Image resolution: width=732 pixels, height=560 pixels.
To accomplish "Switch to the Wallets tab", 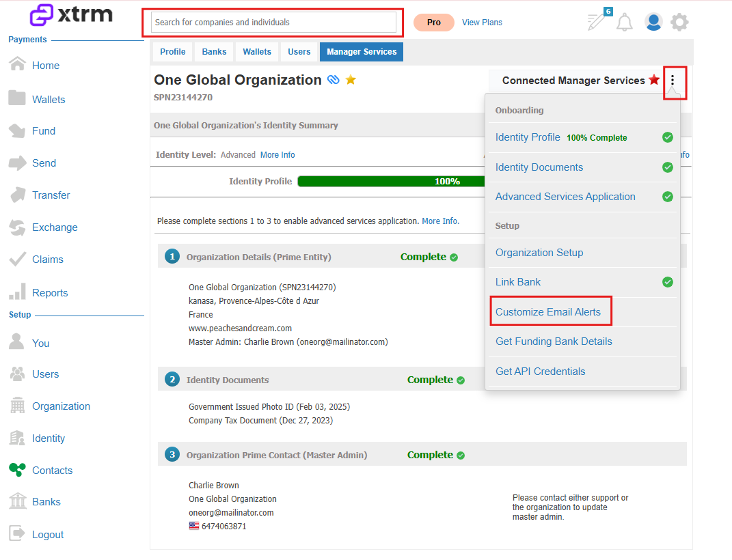I will point(257,52).
